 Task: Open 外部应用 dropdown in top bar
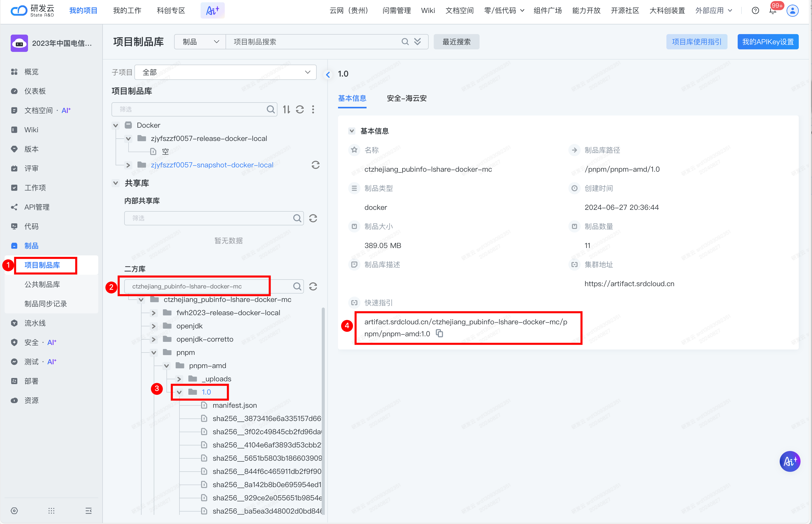[713, 10]
